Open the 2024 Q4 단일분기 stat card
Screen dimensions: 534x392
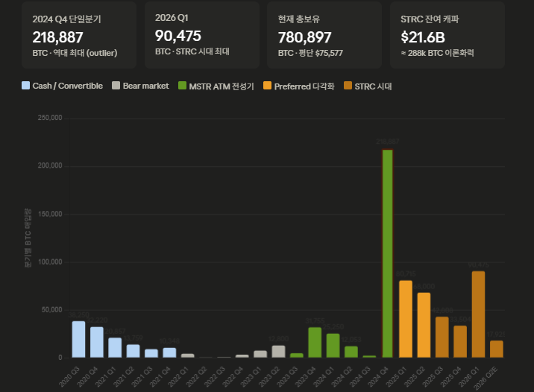[78, 35]
